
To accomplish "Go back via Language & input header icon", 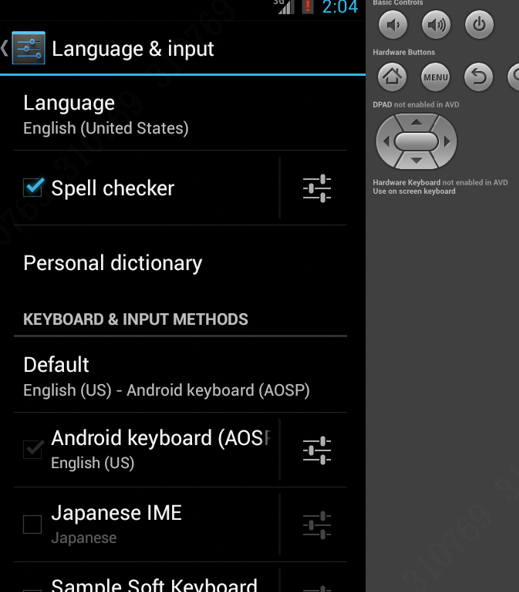I will 23,48.
